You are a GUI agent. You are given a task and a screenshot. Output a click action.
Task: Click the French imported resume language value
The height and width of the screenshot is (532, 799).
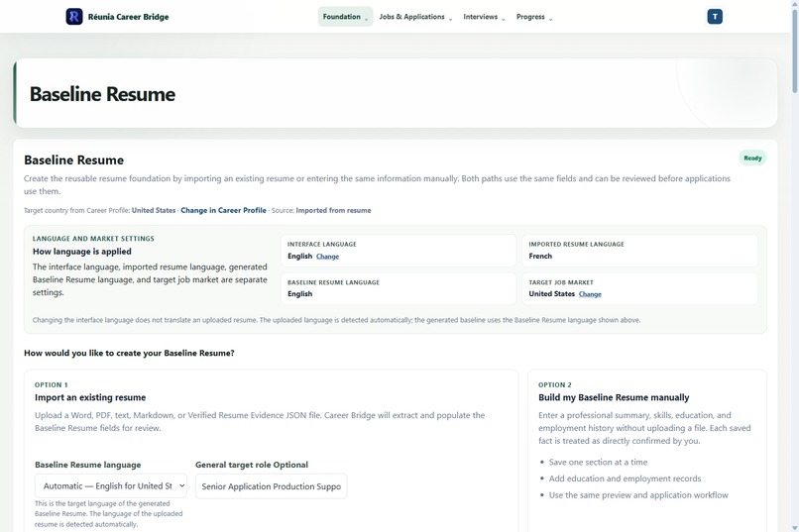pos(540,256)
